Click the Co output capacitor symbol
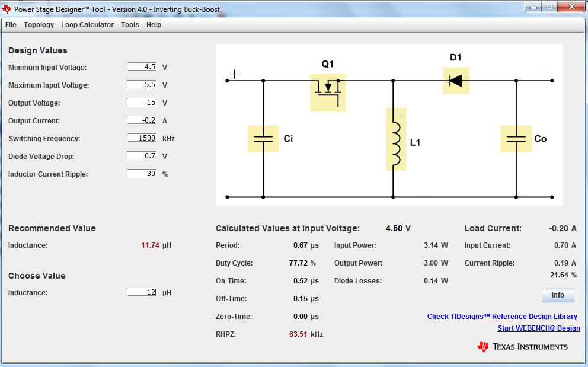This screenshot has height=367, width=588. [516, 139]
